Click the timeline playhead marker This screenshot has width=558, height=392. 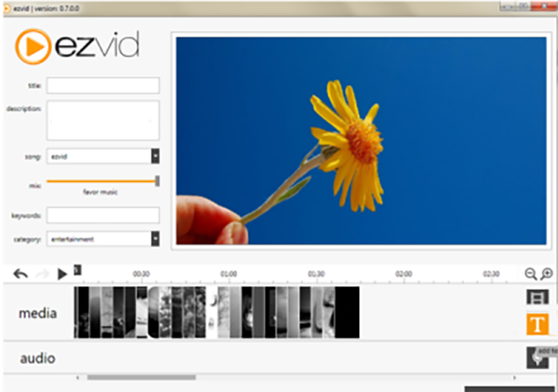click(77, 270)
